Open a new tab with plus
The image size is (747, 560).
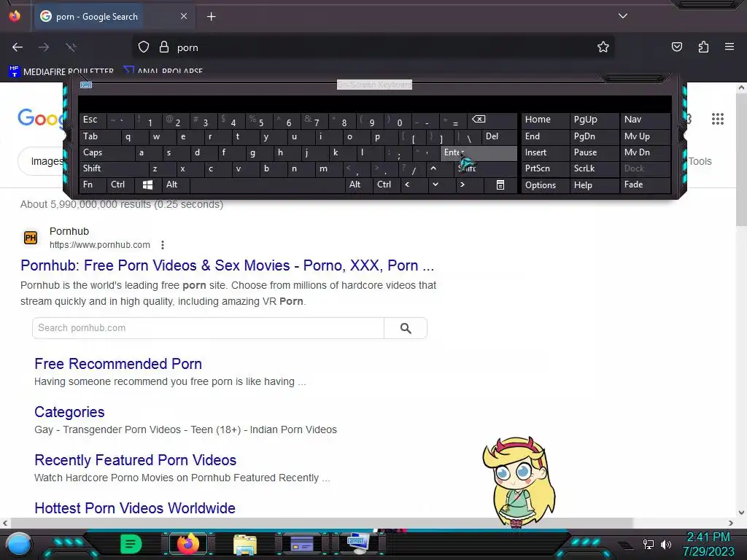point(211,17)
